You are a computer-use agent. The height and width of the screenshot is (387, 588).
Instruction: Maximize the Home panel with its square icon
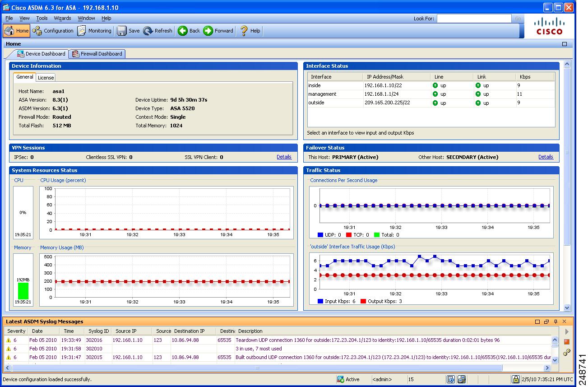[564, 44]
